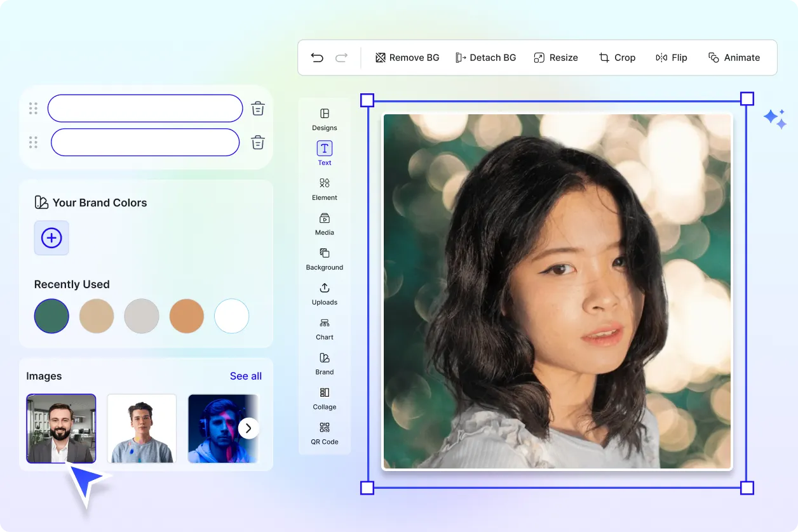The height and width of the screenshot is (532, 798).
Task: Click the Undo arrow in toolbar
Action: [x=317, y=57]
